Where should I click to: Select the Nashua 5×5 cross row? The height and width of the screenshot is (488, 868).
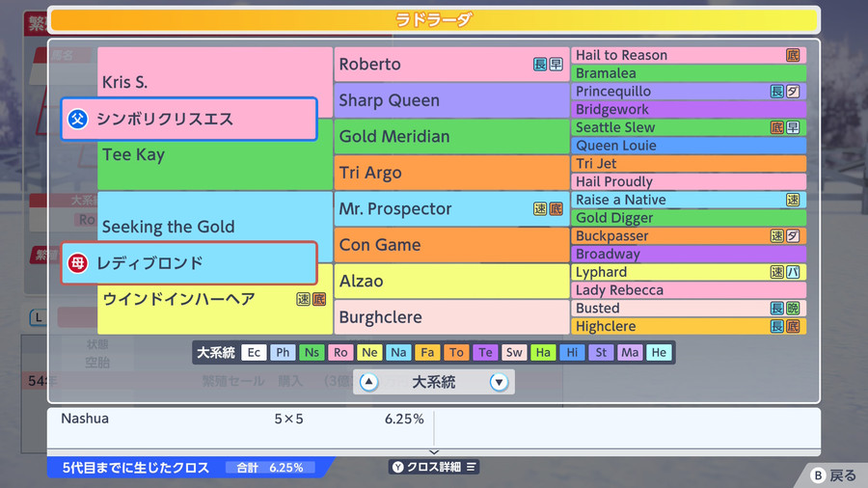[241, 419]
